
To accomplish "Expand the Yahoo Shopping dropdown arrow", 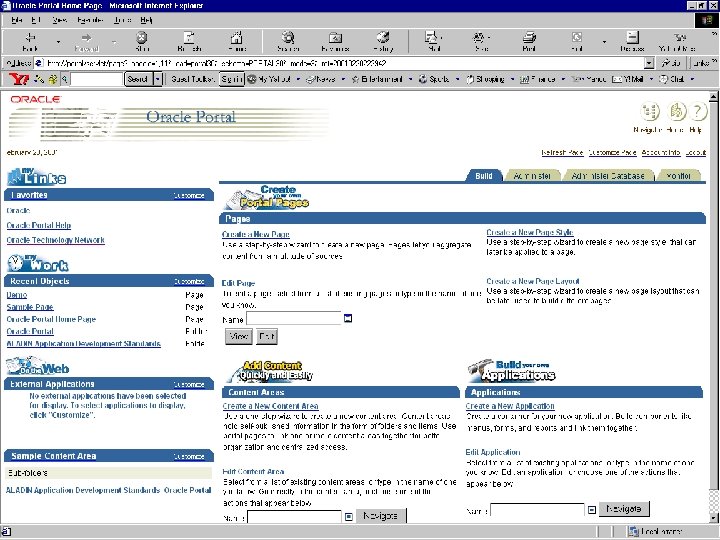I will [x=512, y=79].
